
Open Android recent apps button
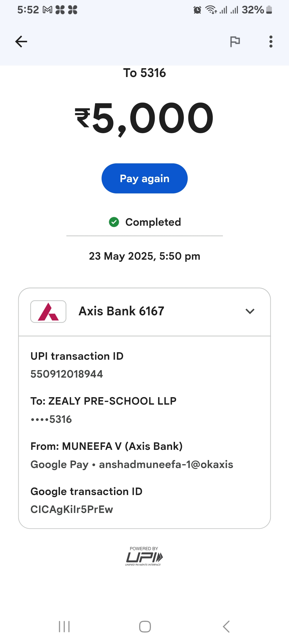[x=64, y=627]
